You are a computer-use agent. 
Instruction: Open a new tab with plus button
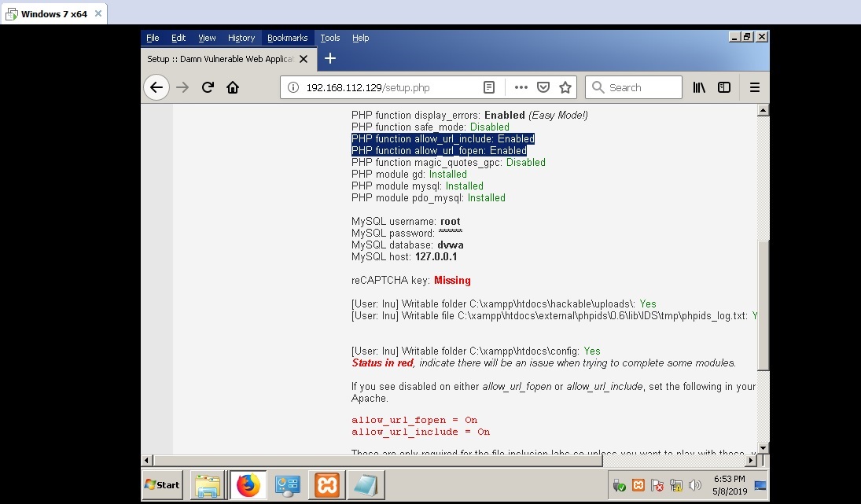pyautogui.click(x=330, y=58)
